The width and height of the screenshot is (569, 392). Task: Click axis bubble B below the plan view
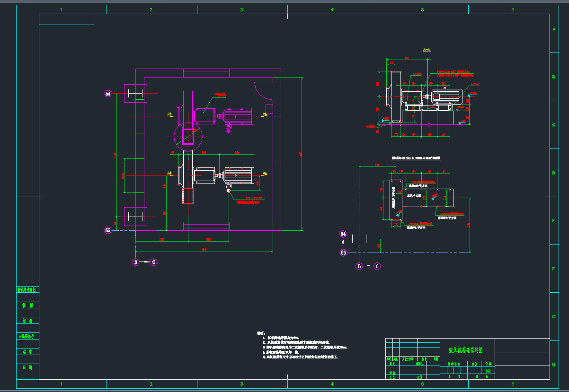click(136, 262)
